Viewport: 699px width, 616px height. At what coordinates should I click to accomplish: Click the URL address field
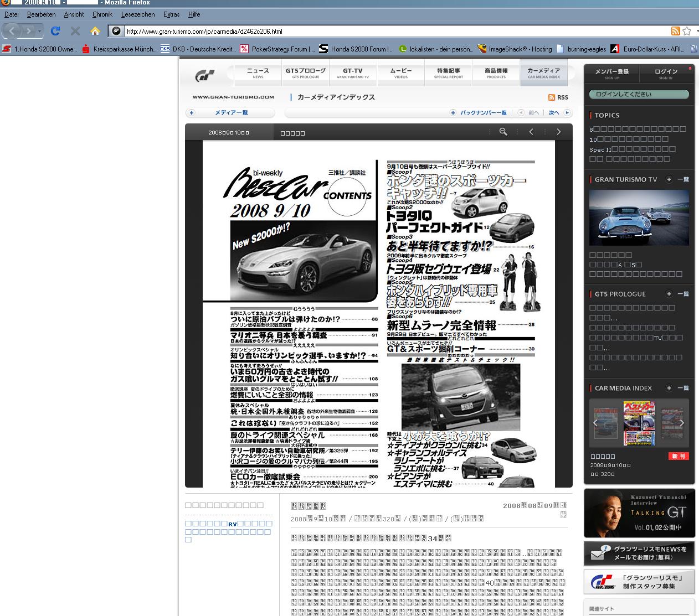pos(388,31)
